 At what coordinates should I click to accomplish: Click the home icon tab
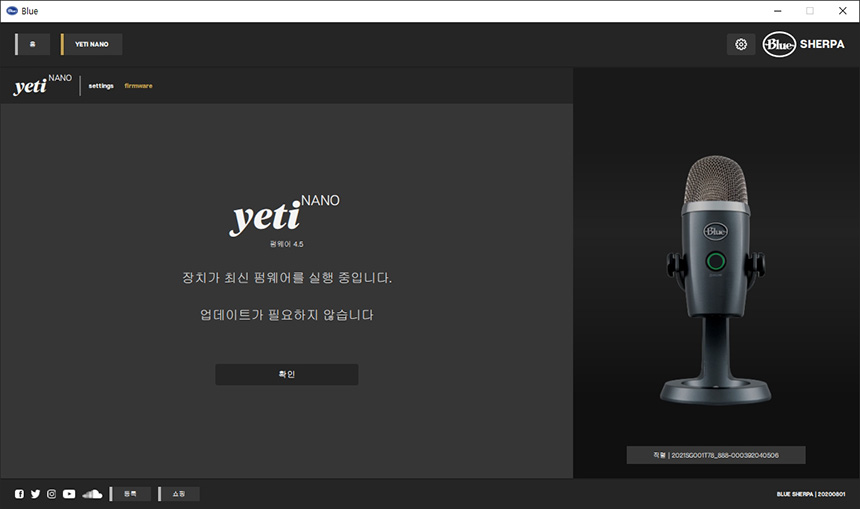32,44
